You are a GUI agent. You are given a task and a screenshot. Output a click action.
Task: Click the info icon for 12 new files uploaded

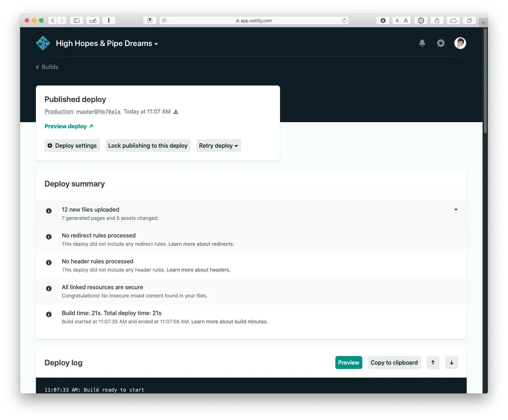[x=49, y=211]
